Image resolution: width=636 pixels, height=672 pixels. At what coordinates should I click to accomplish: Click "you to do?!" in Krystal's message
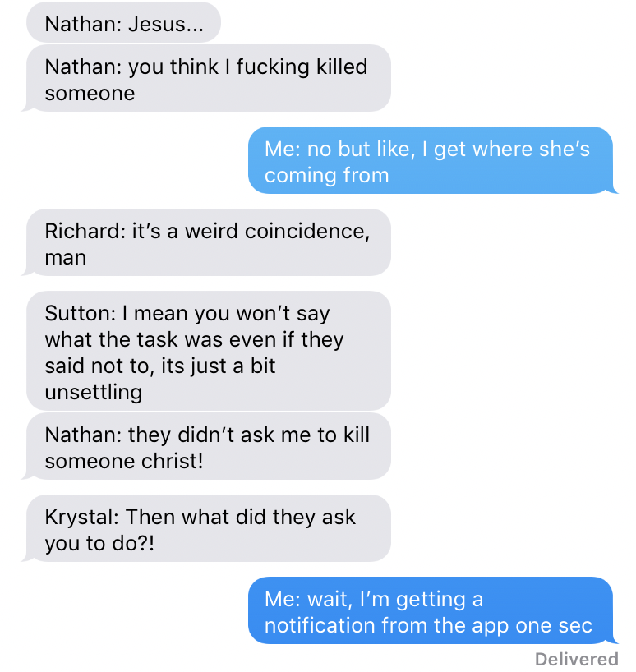(x=99, y=543)
